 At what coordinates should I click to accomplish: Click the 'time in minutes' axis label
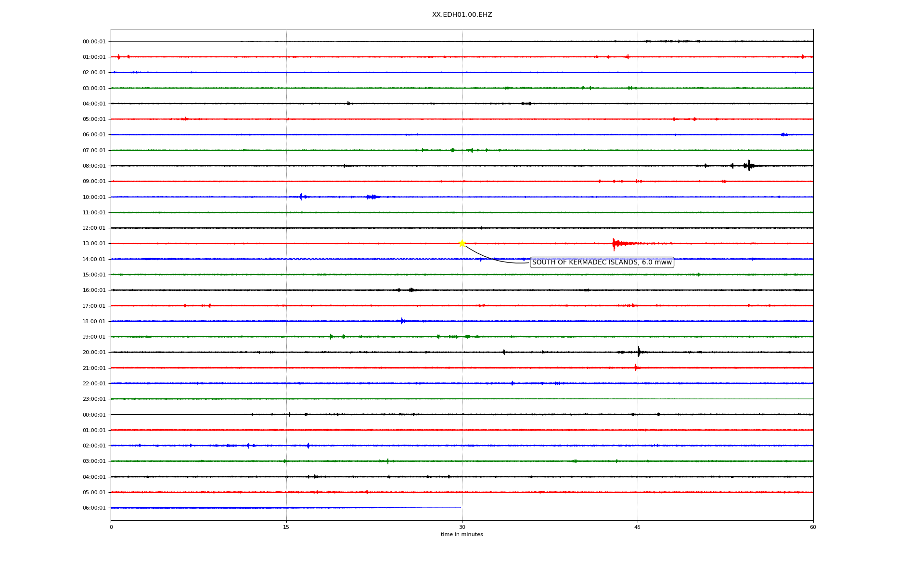tap(462, 535)
